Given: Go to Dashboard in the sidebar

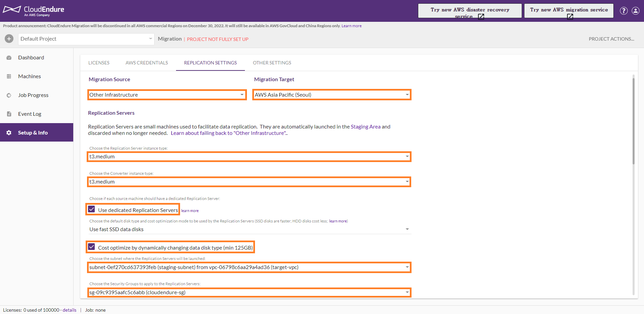Looking at the screenshot, I should click(x=37, y=58).
